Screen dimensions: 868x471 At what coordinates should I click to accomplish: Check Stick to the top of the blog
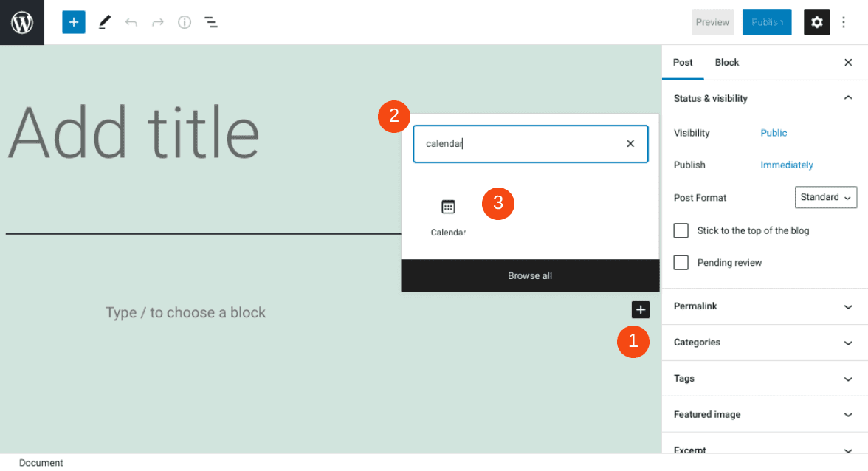click(681, 231)
